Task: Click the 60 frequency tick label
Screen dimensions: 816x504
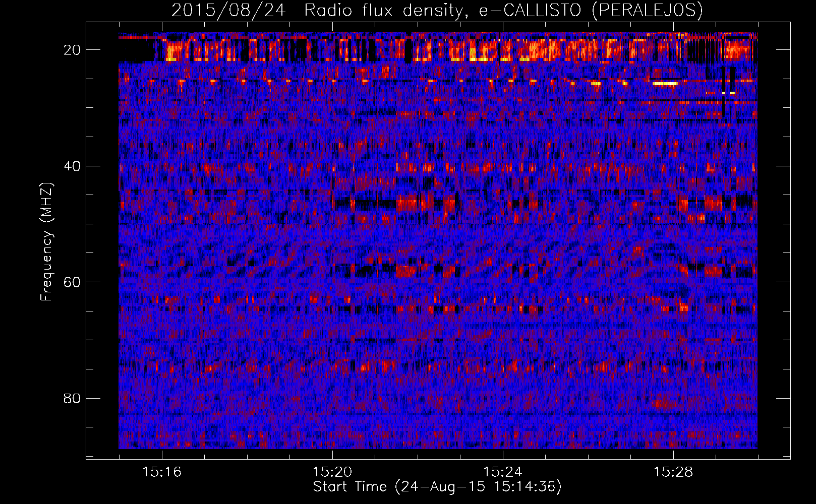Action: (72, 282)
